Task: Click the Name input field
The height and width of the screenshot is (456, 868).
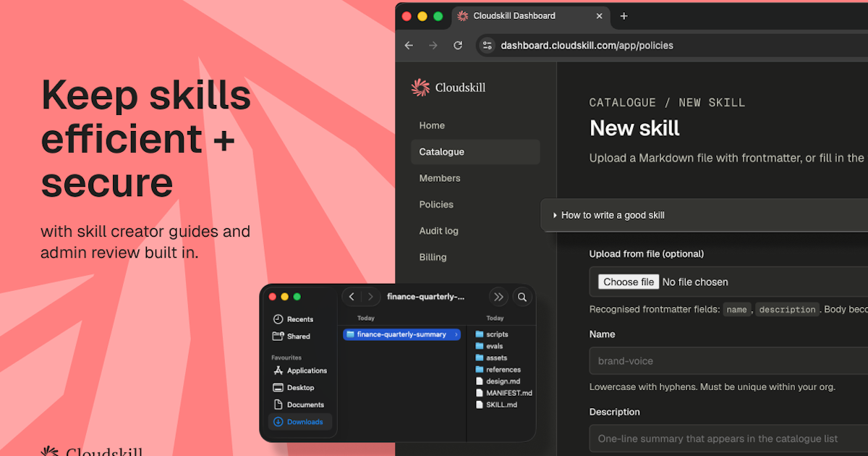Action: tap(728, 360)
